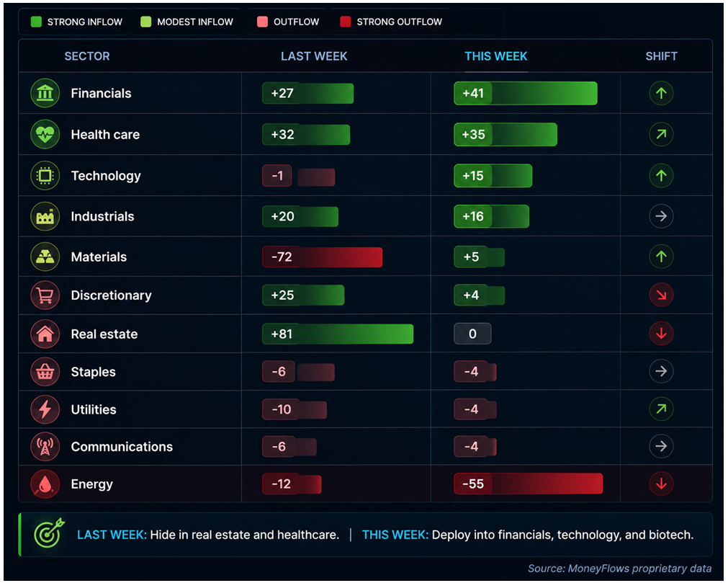Click the footer 'LAST WEEK:' label
This screenshot has width=728, height=583.
point(112,535)
